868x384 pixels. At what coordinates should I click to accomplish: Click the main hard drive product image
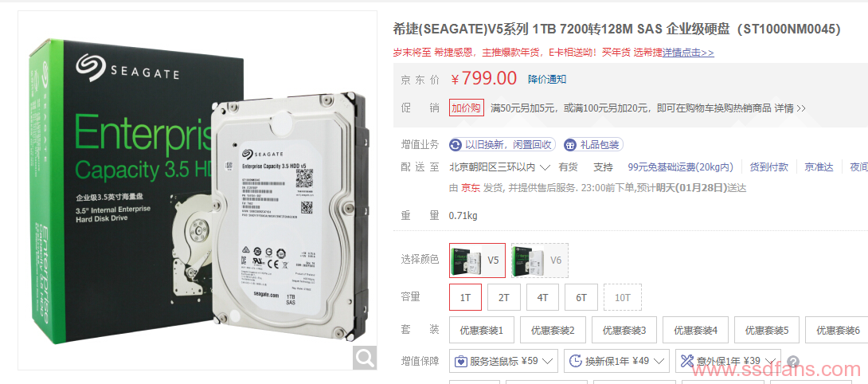(197, 190)
